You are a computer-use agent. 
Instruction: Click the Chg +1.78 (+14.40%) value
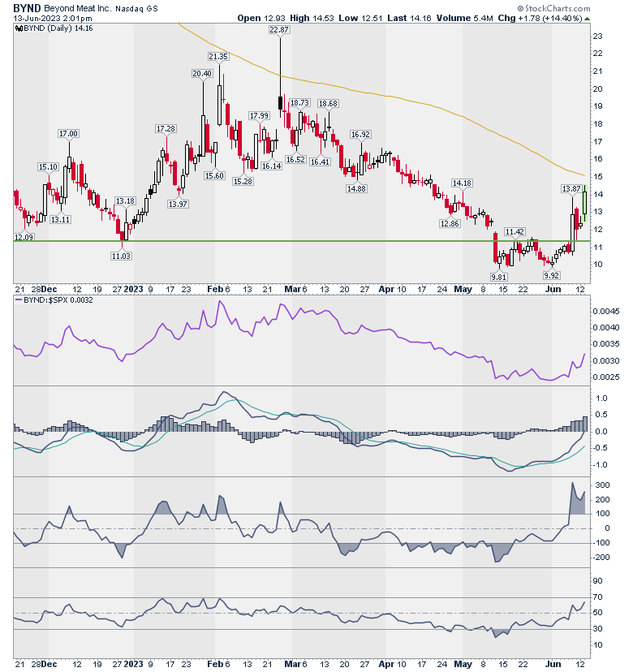[x=540, y=19]
